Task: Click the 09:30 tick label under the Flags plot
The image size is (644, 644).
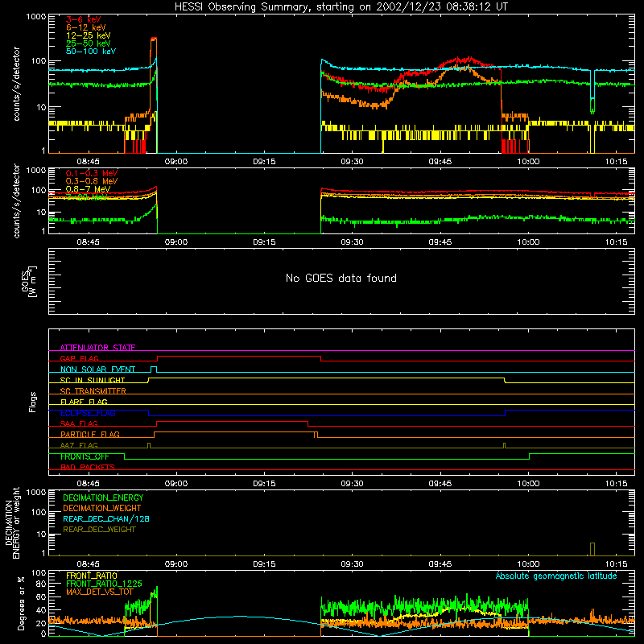Action: click(x=352, y=484)
